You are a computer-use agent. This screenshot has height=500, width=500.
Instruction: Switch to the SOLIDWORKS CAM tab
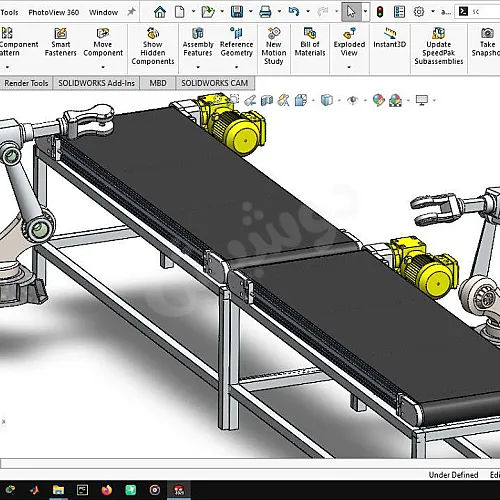coord(215,83)
